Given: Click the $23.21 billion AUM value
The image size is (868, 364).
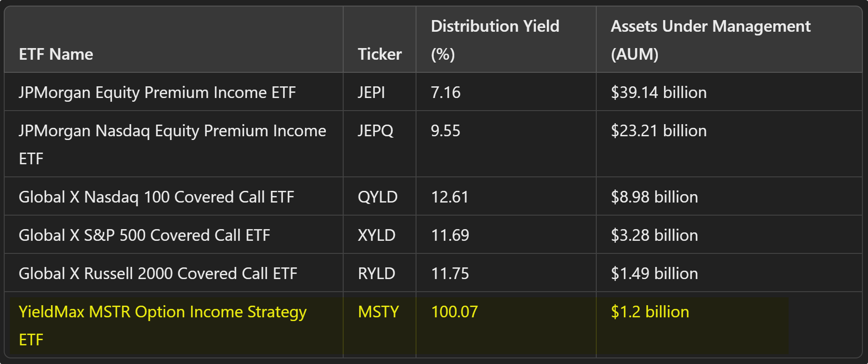Looking at the screenshot, I should click(658, 131).
